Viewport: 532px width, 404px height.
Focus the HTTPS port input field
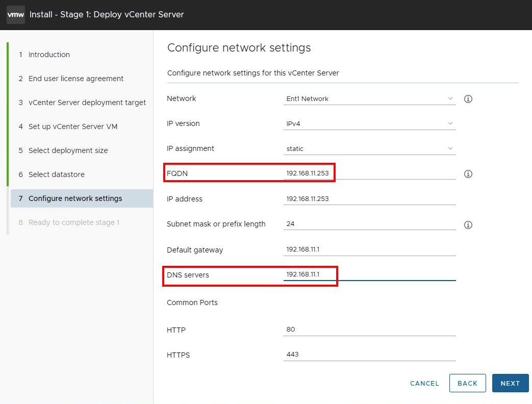point(369,355)
